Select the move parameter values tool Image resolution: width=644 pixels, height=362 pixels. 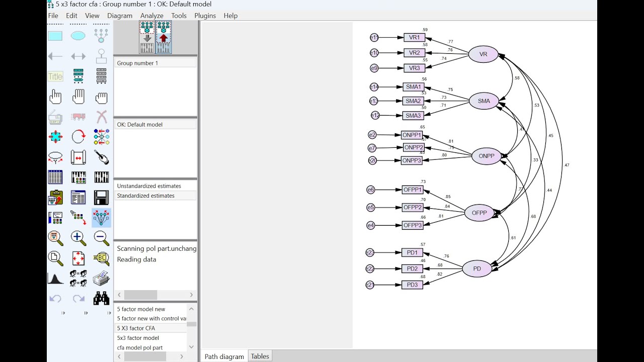(55, 157)
